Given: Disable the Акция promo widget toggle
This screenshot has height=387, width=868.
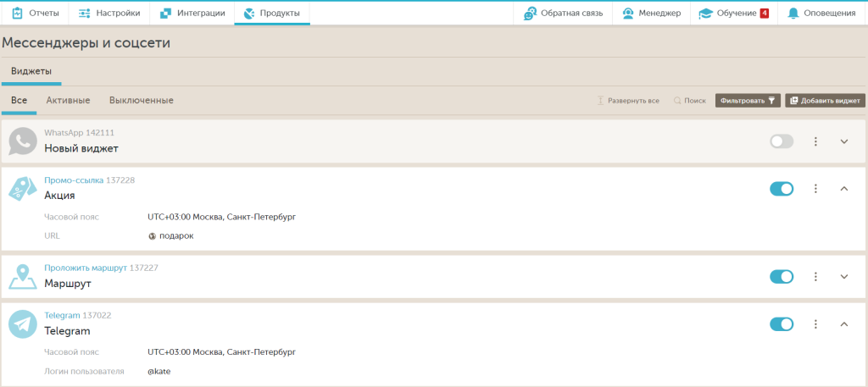Looking at the screenshot, I should pyautogui.click(x=782, y=189).
